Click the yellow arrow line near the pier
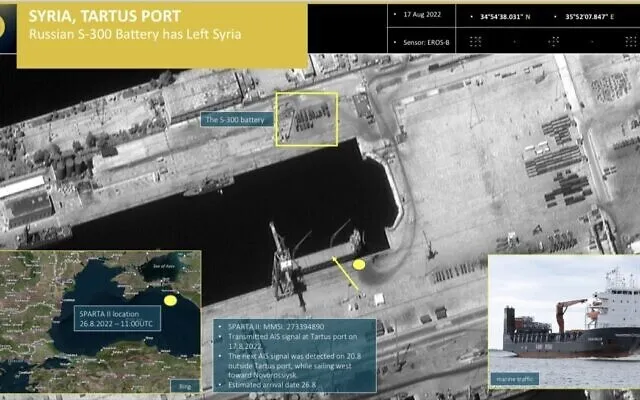The height and width of the screenshot is (400, 640). [351, 277]
